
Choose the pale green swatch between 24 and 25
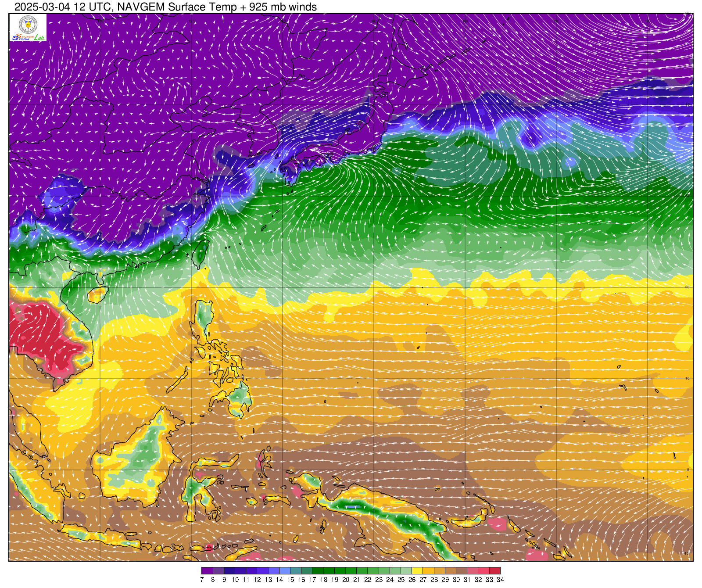[395, 570]
